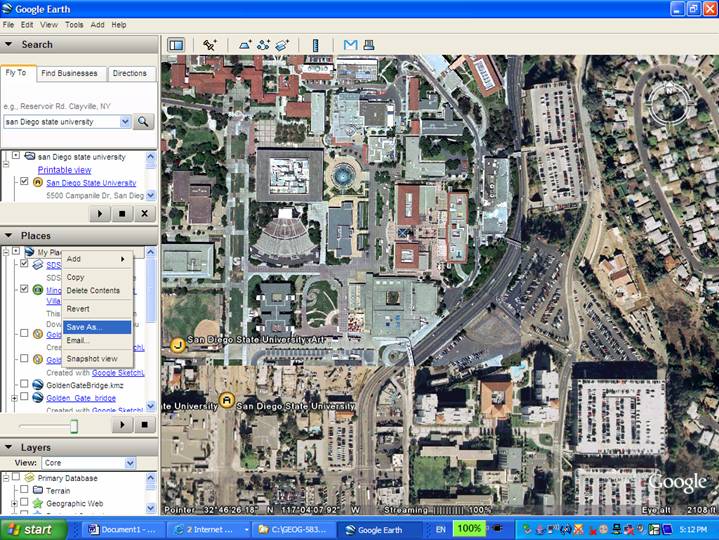The image size is (719, 540).
Task: Toggle the sidebar show/hide toolbar icon
Action: pos(176,45)
